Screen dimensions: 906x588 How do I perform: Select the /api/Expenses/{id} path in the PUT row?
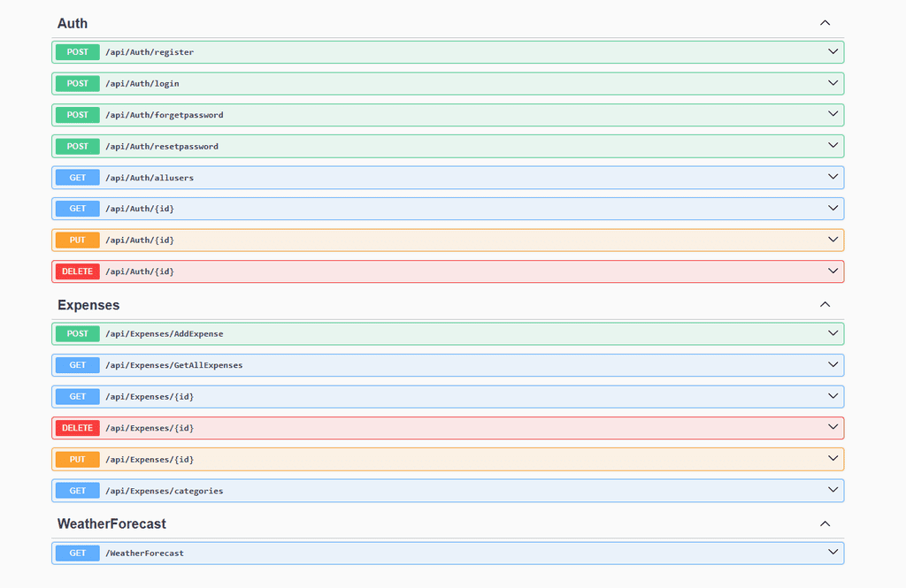150,460
